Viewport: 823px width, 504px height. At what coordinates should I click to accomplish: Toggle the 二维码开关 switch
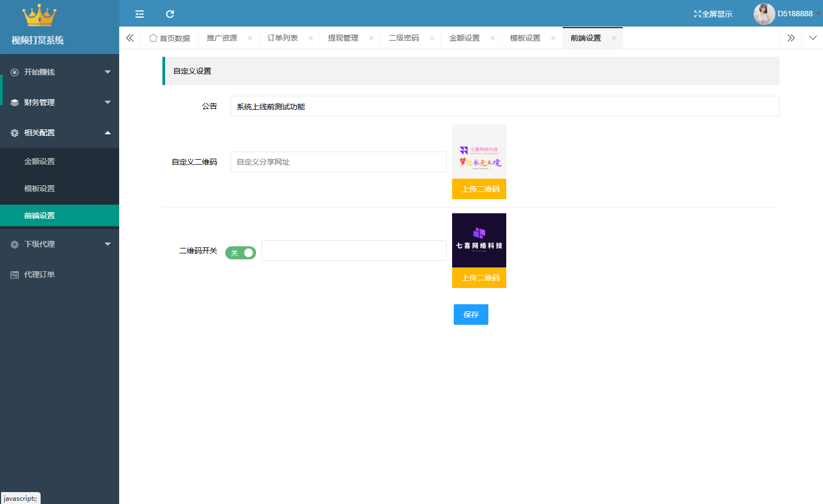pos(240,253)
